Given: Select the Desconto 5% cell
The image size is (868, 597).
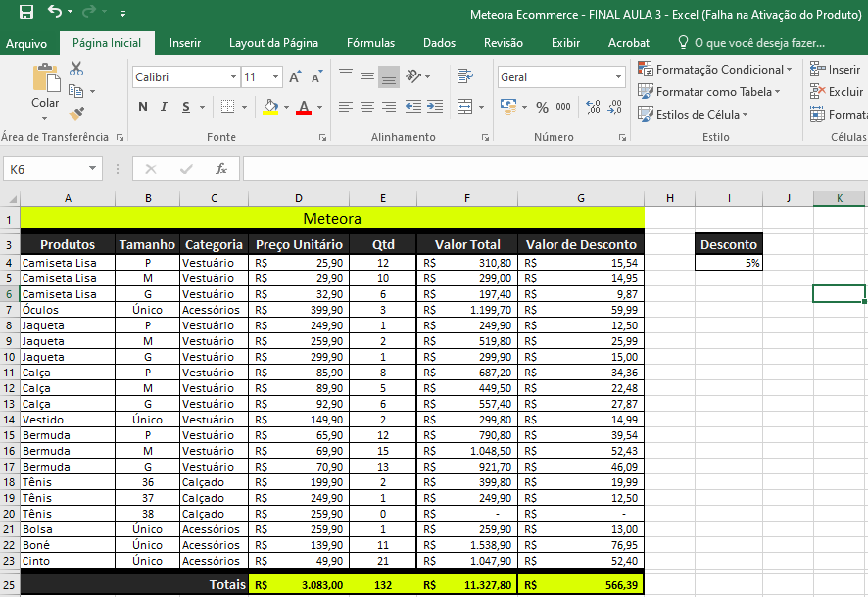Looking at the screenshot, I should coord(728,263).
